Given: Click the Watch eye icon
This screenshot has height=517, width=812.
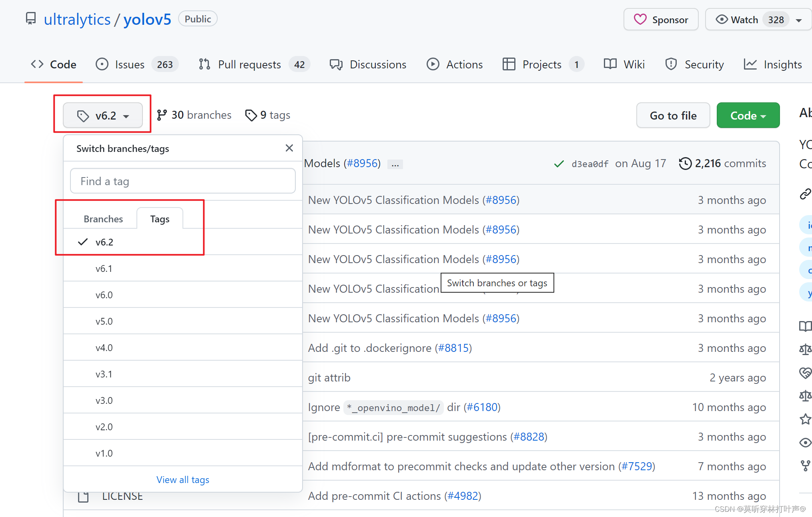Looking at the screenshot, I should [x=722, y=19].
